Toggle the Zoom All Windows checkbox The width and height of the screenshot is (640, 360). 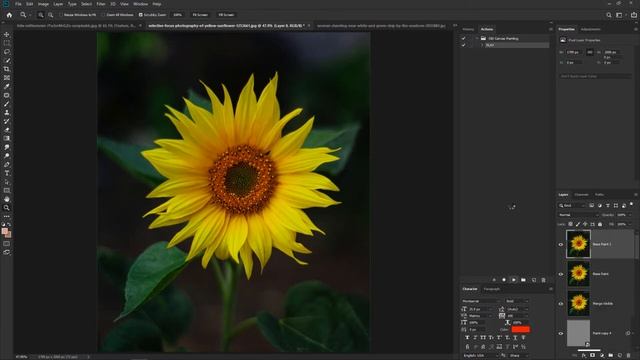103,15
